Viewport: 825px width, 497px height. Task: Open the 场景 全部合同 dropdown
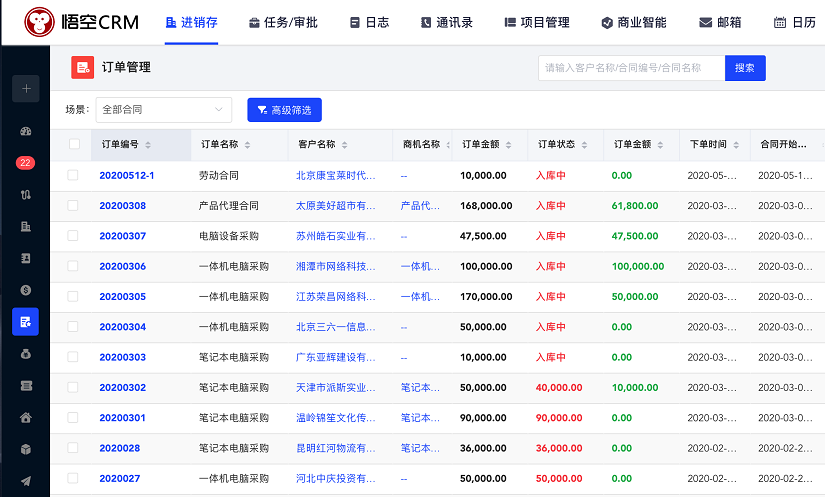point(163,109)
